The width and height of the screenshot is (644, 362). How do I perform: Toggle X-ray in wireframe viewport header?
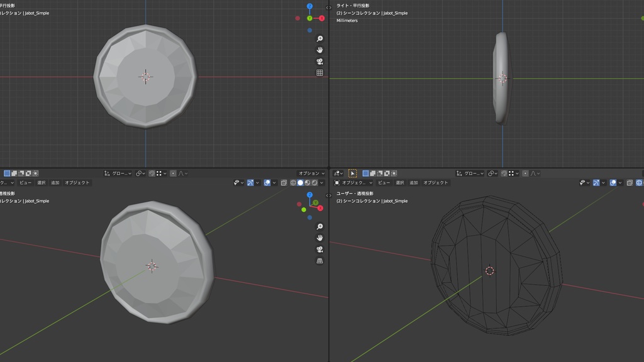[x=630, y=183]
